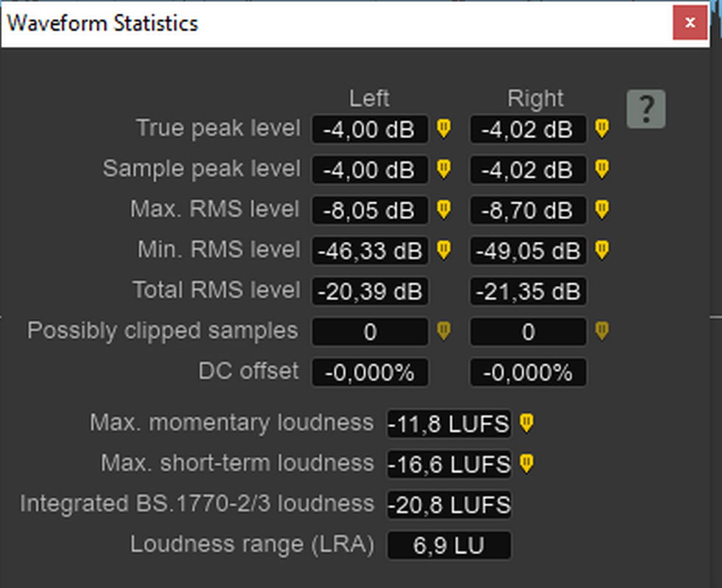Open help with the question mark button

646,109
